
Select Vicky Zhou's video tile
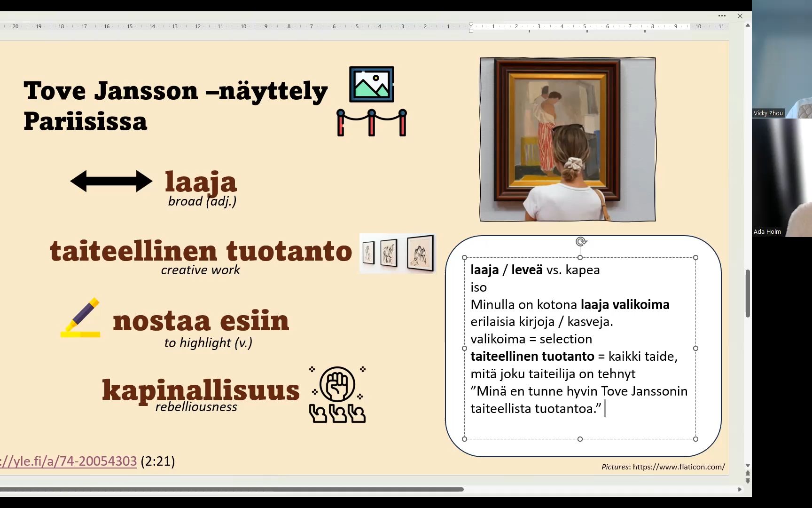782,59
